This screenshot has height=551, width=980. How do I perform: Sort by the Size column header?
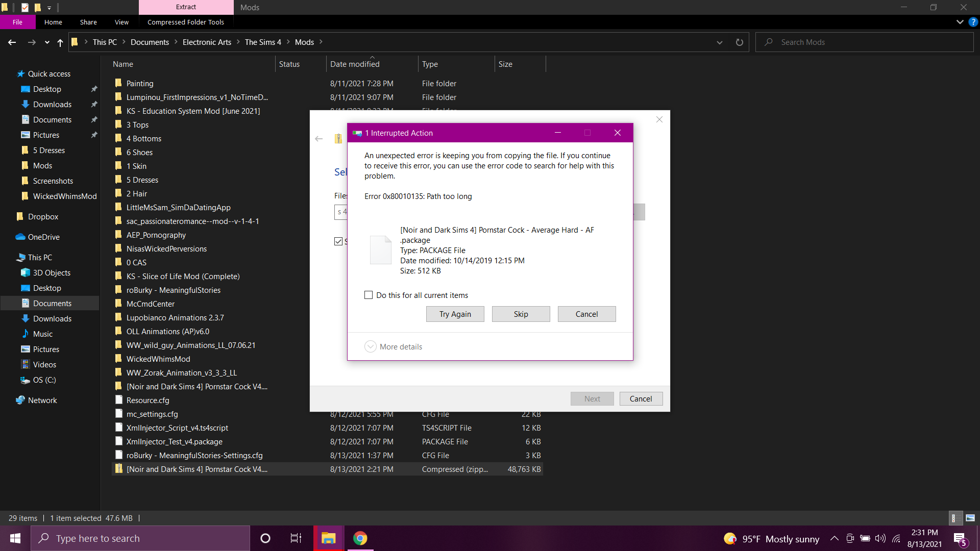(520, 64)
